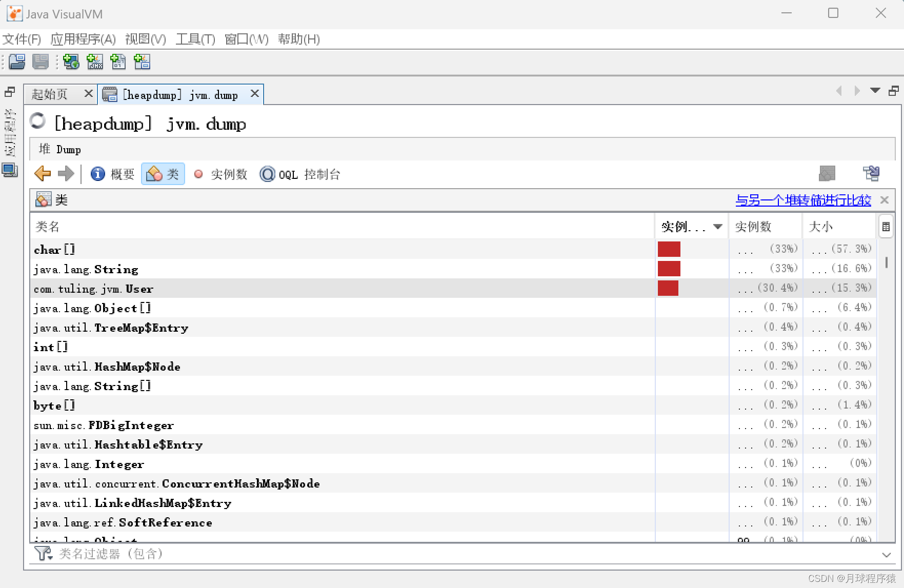The height and width of the screenshot is (588, 904).
Task: Sort by the 大小 column header
Action: (839, 227)
